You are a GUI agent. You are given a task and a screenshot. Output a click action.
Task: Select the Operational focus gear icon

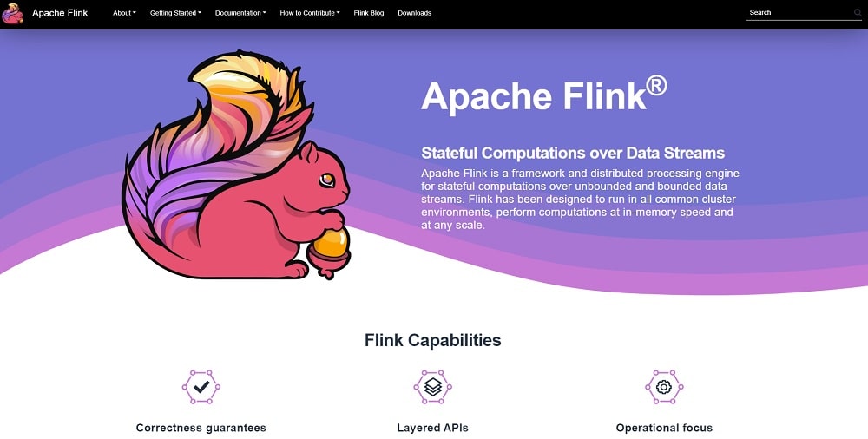point(664,387)
